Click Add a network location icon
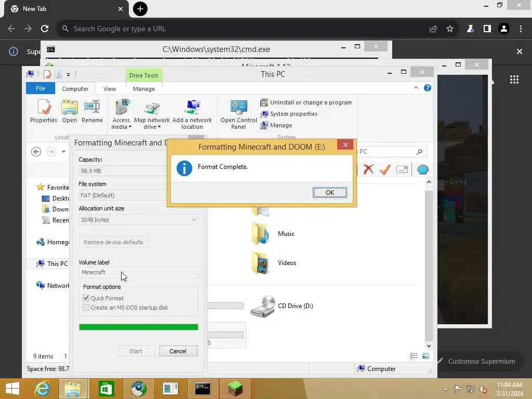Screen dimensions: 532x399 [x=192, y=114]
